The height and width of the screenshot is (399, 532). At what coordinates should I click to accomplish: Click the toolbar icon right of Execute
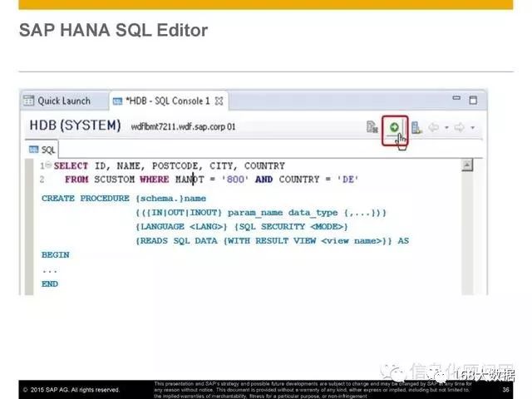tap(416, 127)
